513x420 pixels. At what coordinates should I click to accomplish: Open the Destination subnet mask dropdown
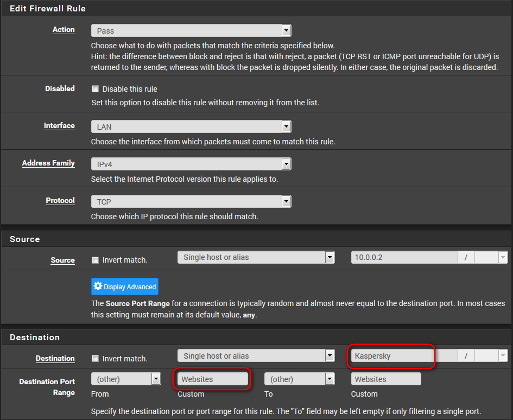click(x=491, y=356)
